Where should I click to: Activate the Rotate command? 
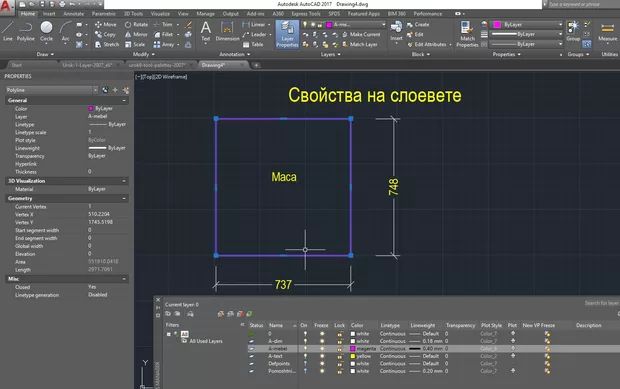136,25
